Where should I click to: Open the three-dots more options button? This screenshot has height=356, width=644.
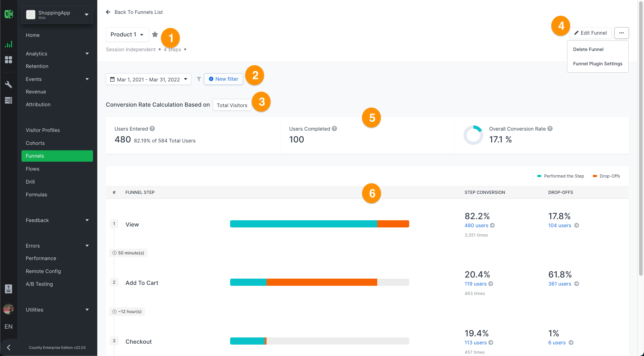tap(621, 33)
